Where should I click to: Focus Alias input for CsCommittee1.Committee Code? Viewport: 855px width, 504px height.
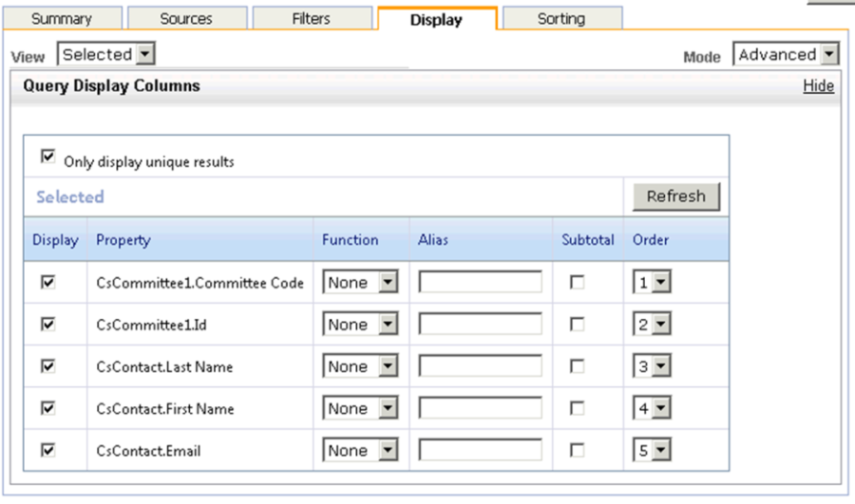point(480,283)
